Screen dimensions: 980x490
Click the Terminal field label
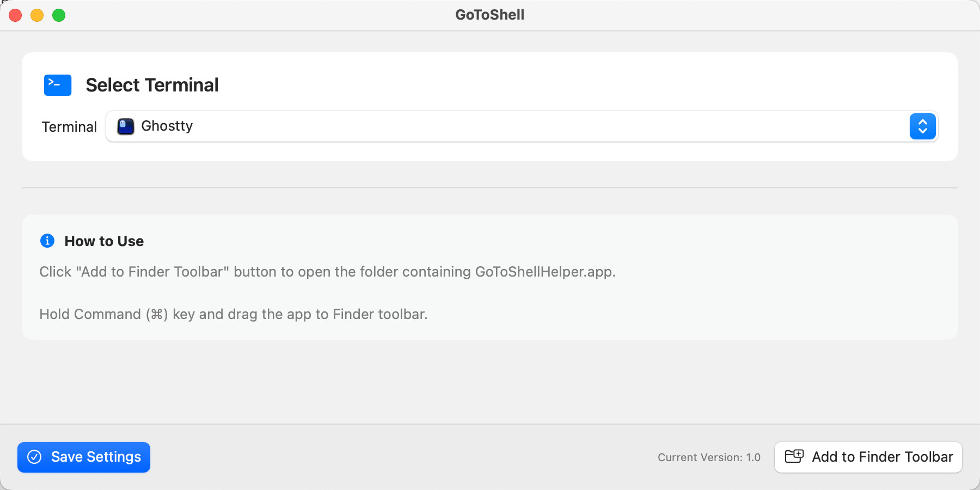pyautogui.click(x=69, y=127)
